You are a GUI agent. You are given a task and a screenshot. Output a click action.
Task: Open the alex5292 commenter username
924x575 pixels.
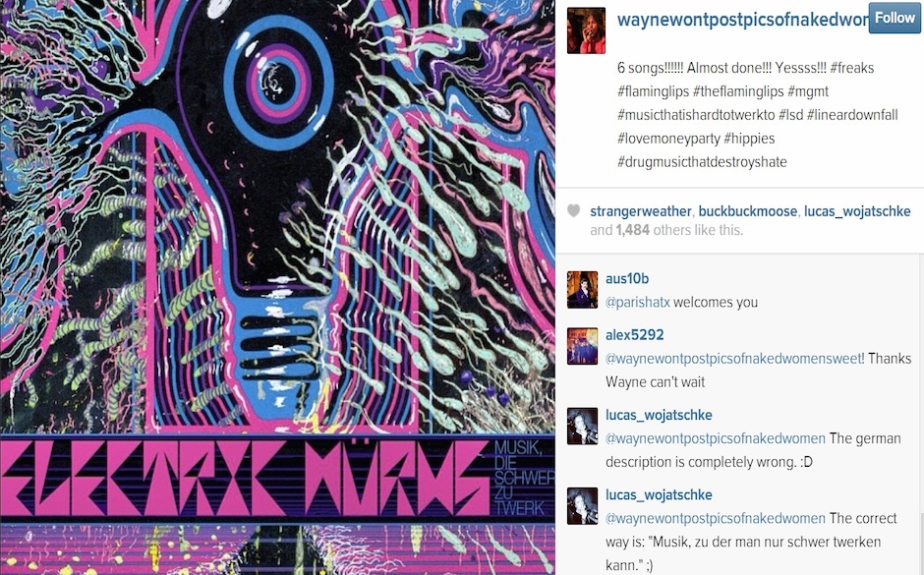click(635, 334)
